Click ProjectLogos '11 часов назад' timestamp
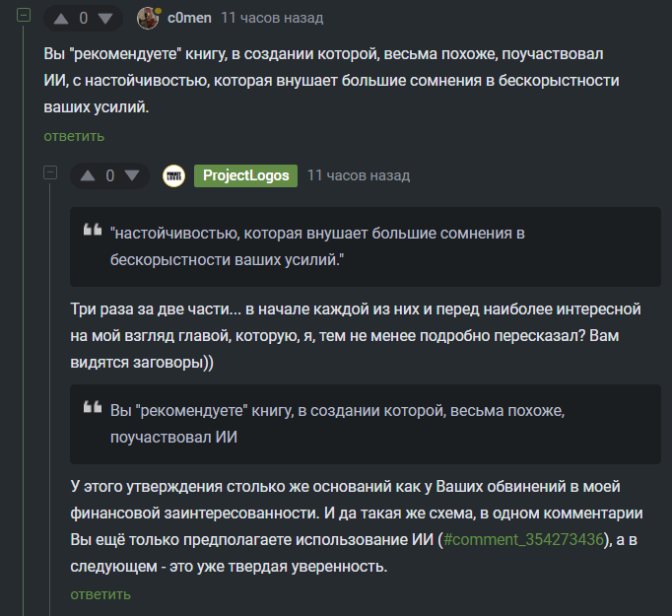The width and height of the screenshot is (672, 616). click(x=359, y=175)
